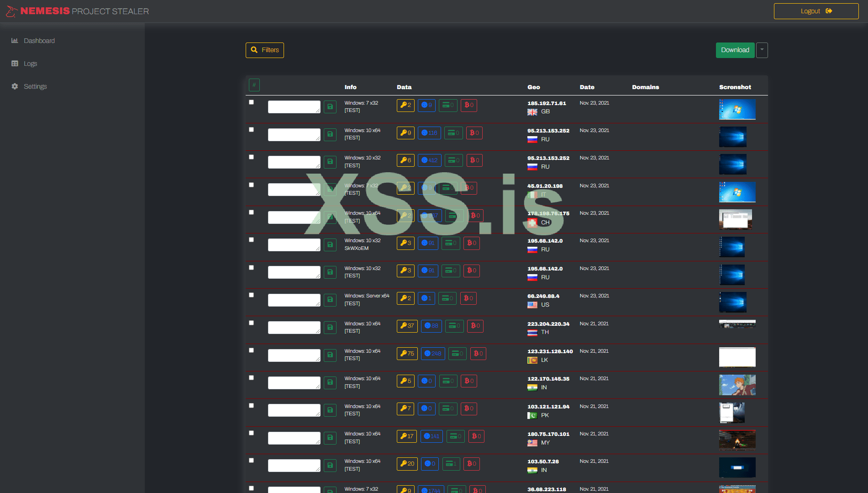868x493 pixels.
Task: Click the IP address 223.204.220.34
Action: [548, 324]
